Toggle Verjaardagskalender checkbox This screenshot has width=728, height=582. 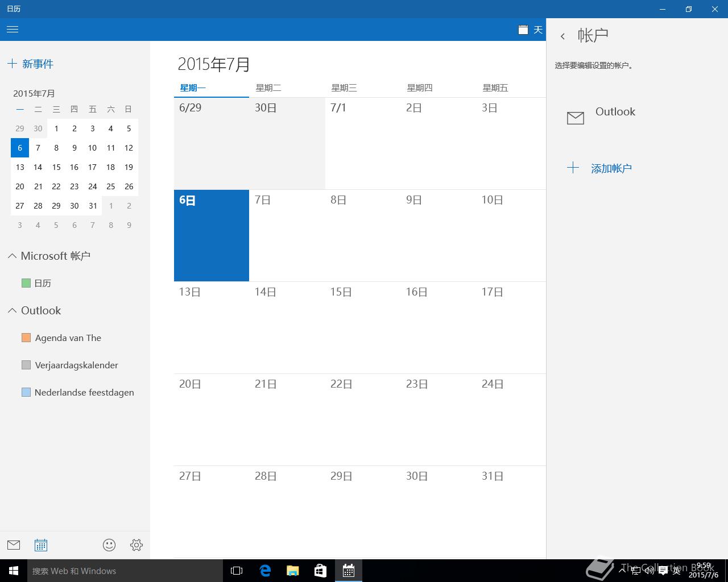coord(26,365)
